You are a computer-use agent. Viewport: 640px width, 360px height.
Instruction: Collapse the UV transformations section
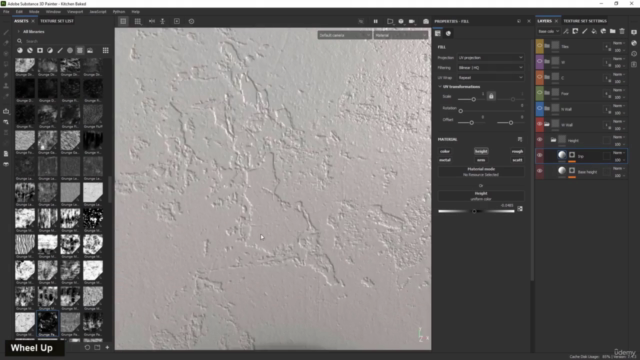click(x=440, y=87)
